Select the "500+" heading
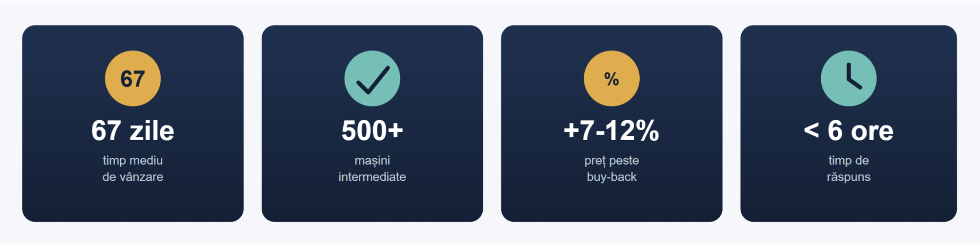 click(372, 131)
